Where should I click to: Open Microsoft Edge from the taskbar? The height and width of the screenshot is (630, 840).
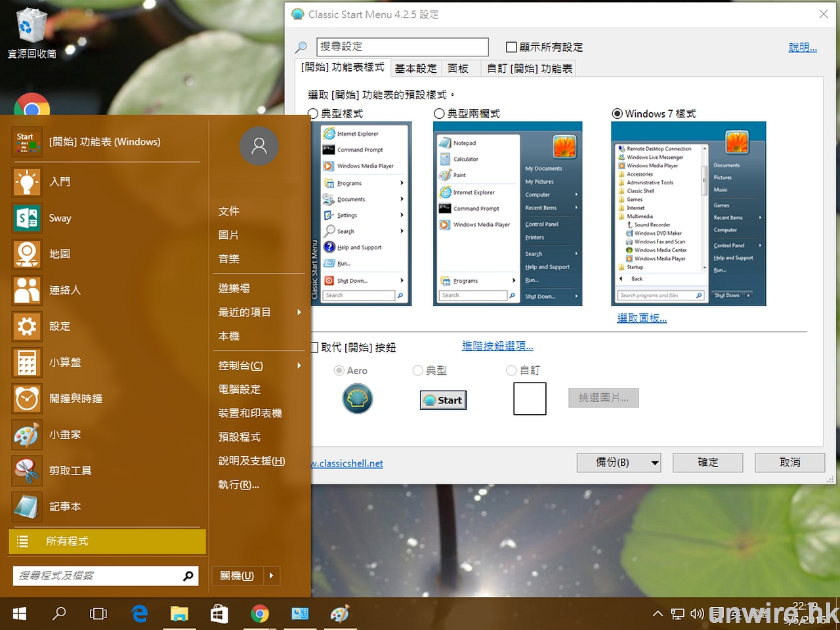140,614
